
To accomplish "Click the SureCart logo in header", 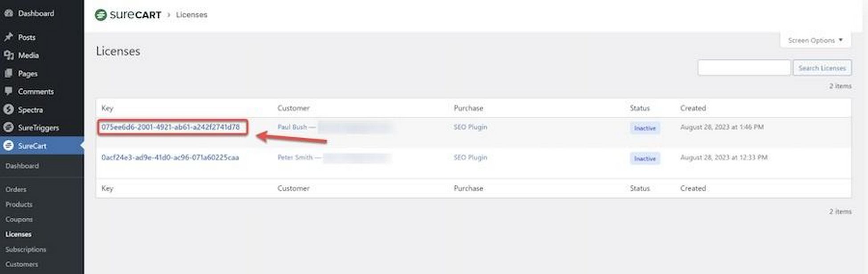I will point(128,15).
